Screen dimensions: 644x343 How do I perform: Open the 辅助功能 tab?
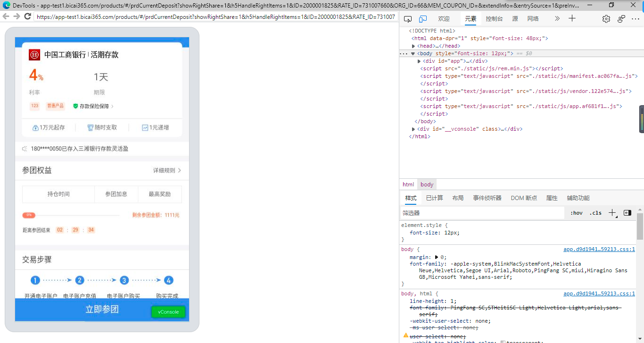point(578,198)
